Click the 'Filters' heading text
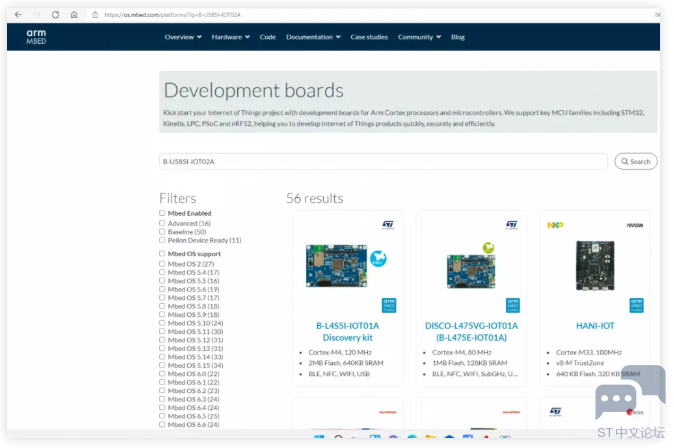Image resolution: width=674 pixels, height=448 pixels. click(178, 198)
